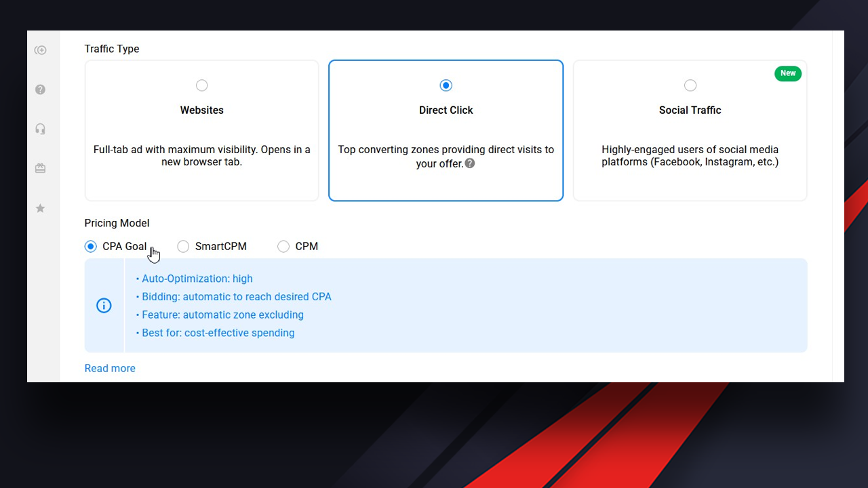Open the Read more link
The width and height of the screenshot is (868, 488).
pyautogui.click(x=110, y=368)
